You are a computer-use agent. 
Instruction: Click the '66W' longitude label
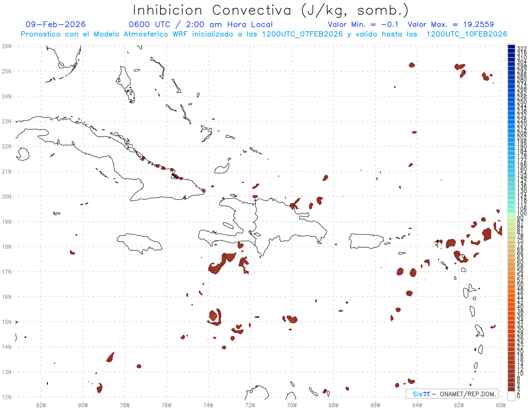(376, 405)
